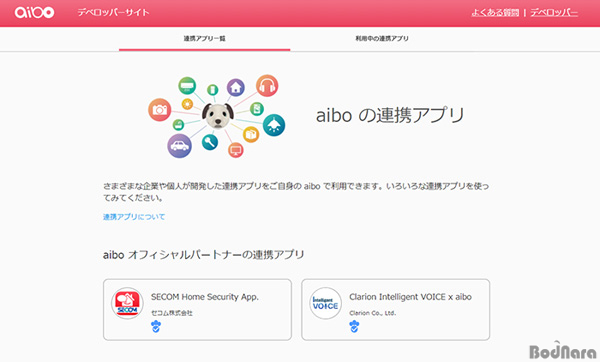This screenshot has width=600, height=362.
Task: Click the aibo logo in header
Action: point(34,12)
